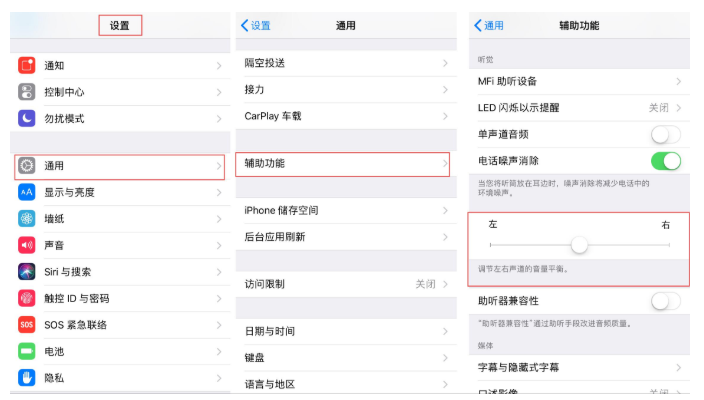Open the Control Center (控制中心) icon
Viewport: 704px width, 400px height.
[x=27, y=92]
